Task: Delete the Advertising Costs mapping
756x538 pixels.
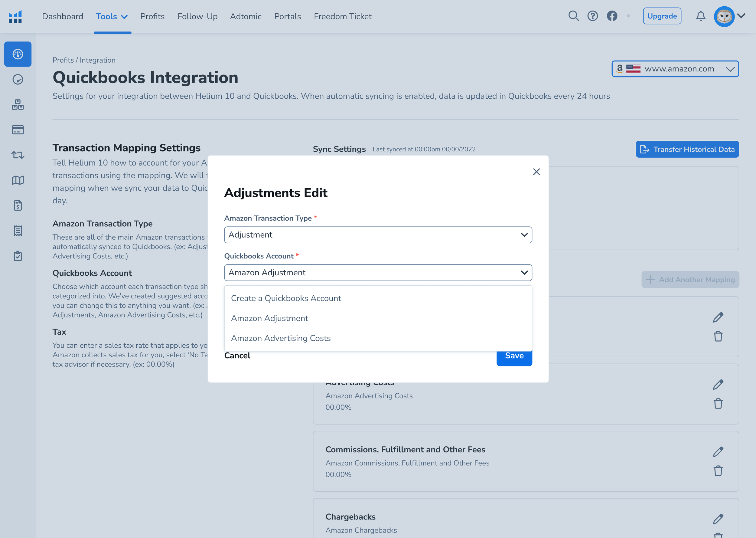Action: click(718, 404)
